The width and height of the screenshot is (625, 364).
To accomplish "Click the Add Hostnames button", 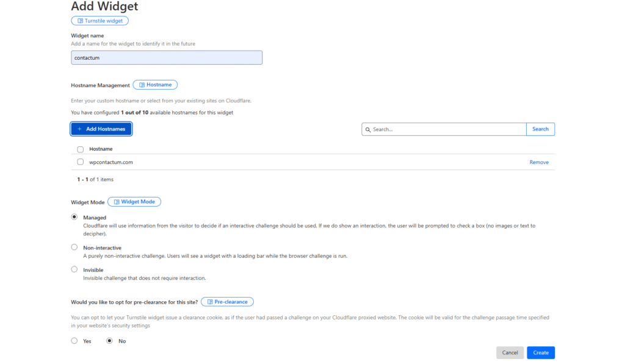I will [101, 129].
